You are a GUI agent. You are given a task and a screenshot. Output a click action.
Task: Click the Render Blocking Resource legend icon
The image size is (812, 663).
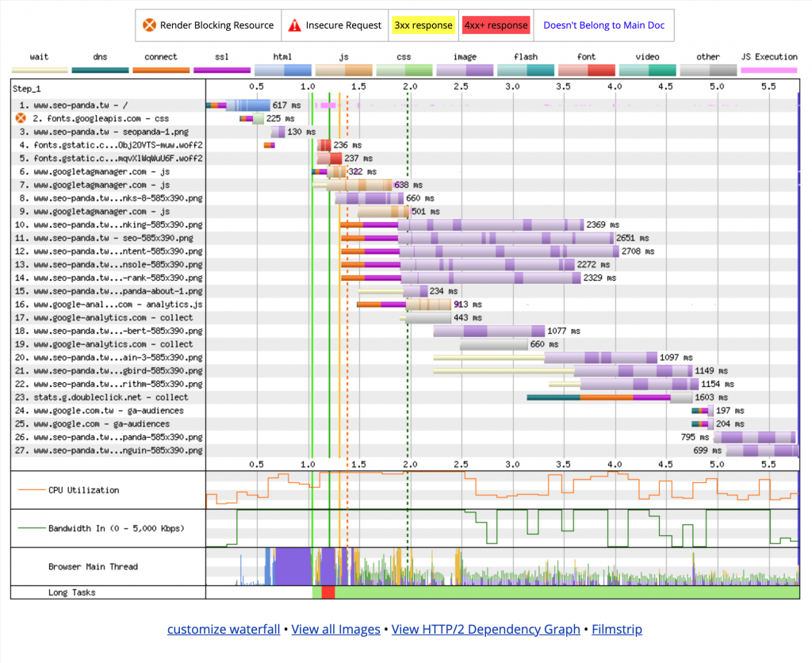149,25
